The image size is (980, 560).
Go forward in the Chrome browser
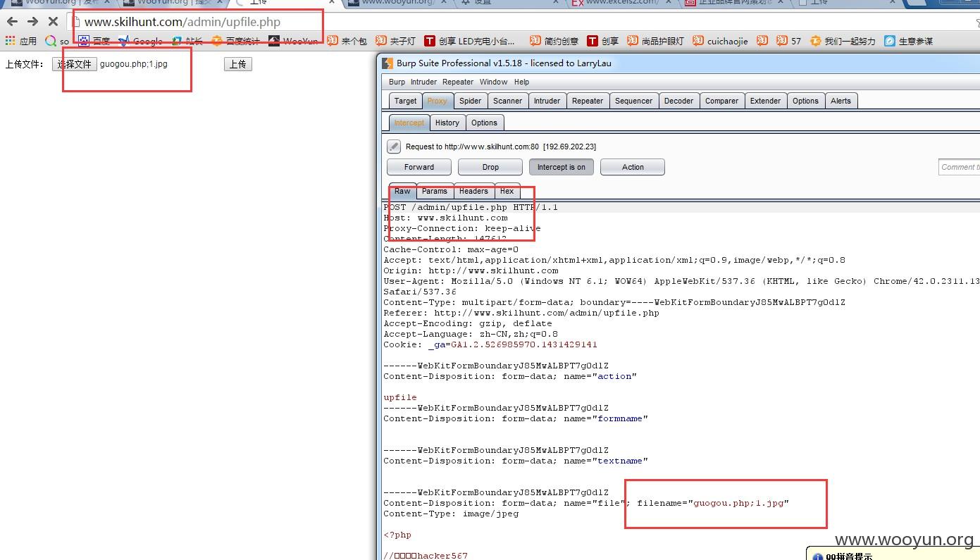32,22
